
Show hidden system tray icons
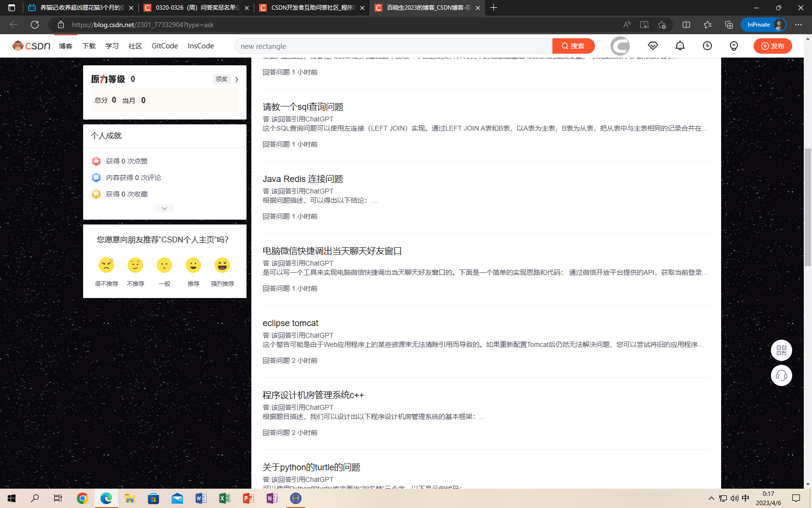(711, 498)
